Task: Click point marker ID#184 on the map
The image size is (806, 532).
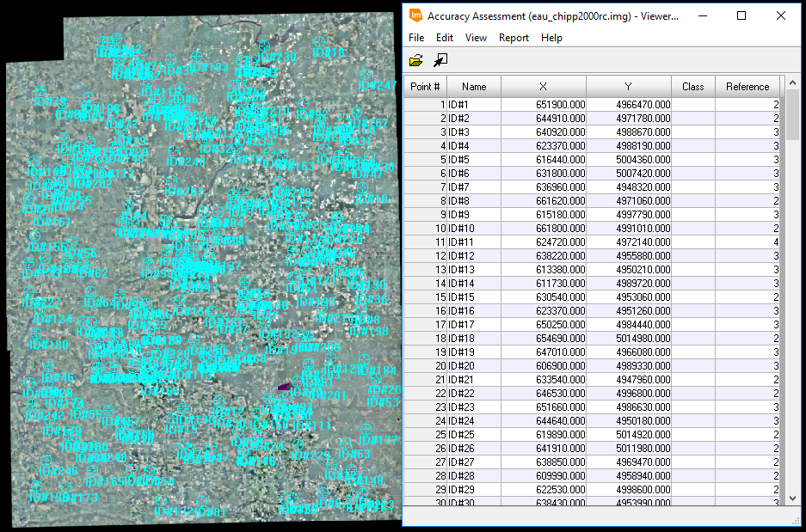Action: 365,359
